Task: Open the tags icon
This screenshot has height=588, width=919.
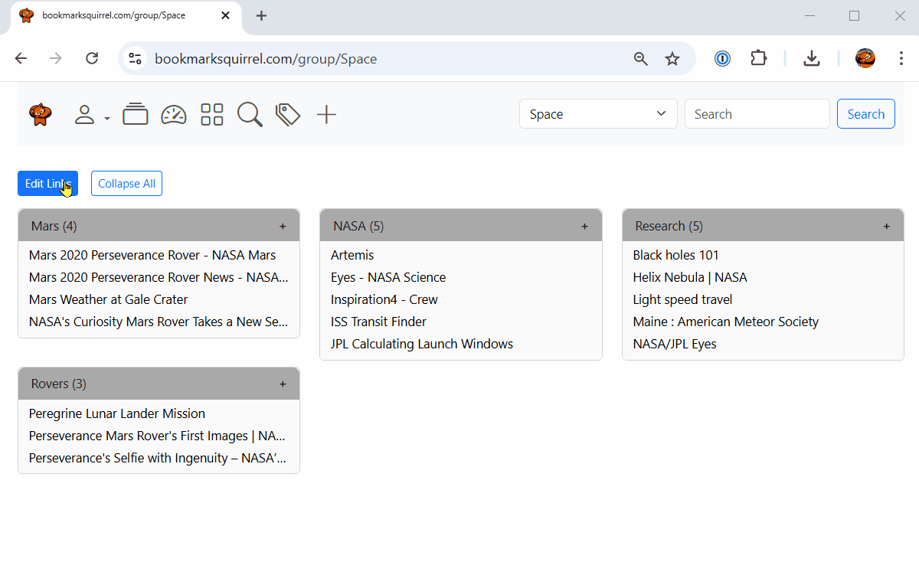Action: tap(288, 115)
